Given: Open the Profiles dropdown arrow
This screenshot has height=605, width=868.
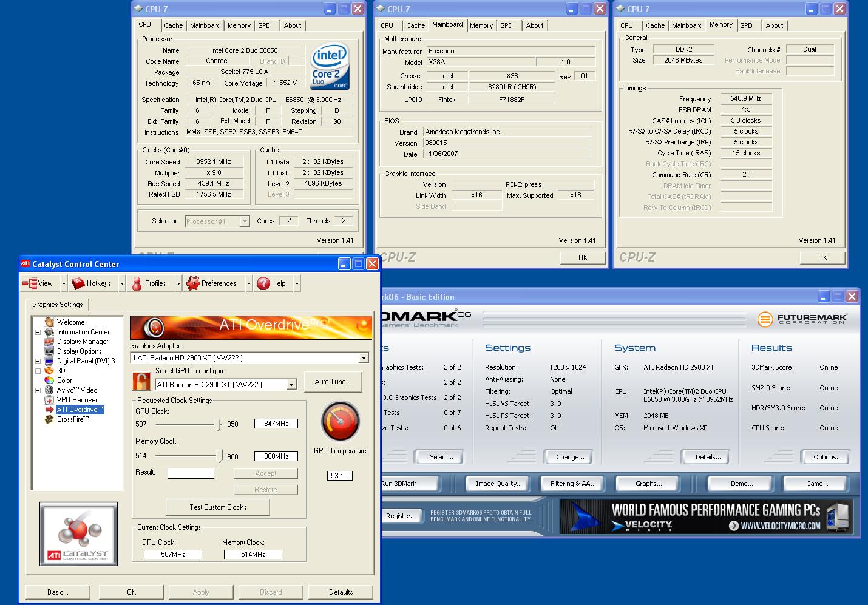Looking at the screenshot, I should (178, 283).
